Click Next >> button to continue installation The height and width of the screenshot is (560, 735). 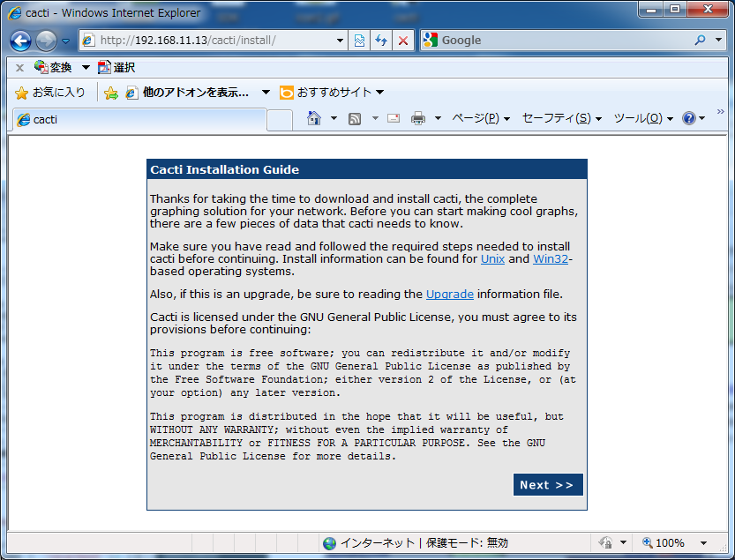[x=547, y=485]
